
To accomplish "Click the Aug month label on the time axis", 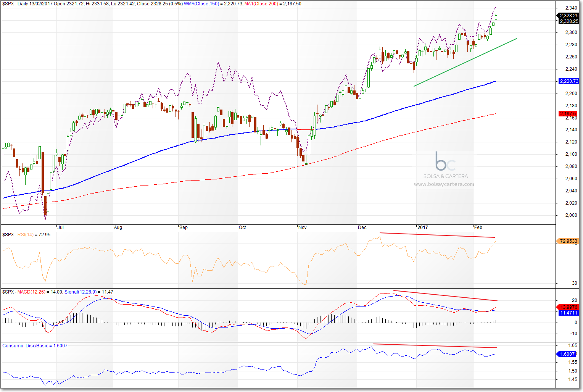I will 118,227.
